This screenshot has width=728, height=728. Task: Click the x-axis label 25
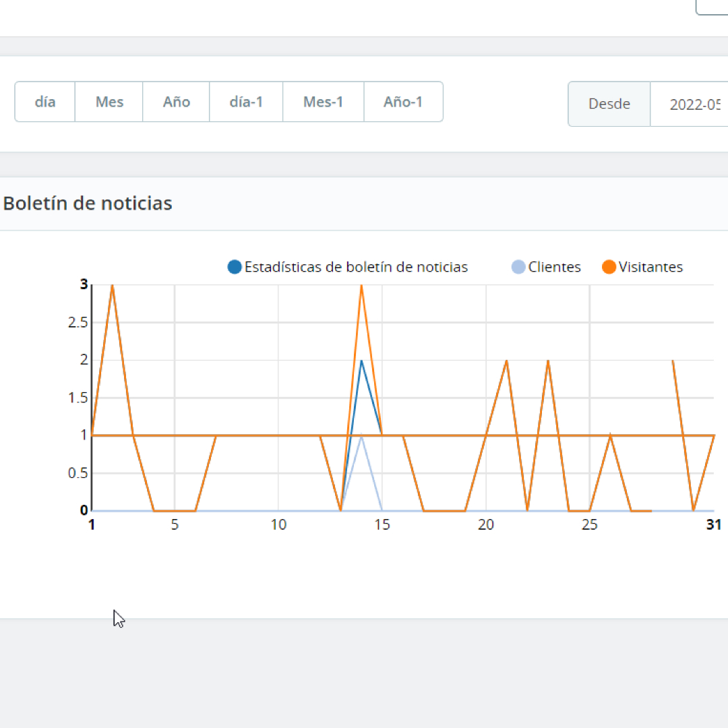590,524
